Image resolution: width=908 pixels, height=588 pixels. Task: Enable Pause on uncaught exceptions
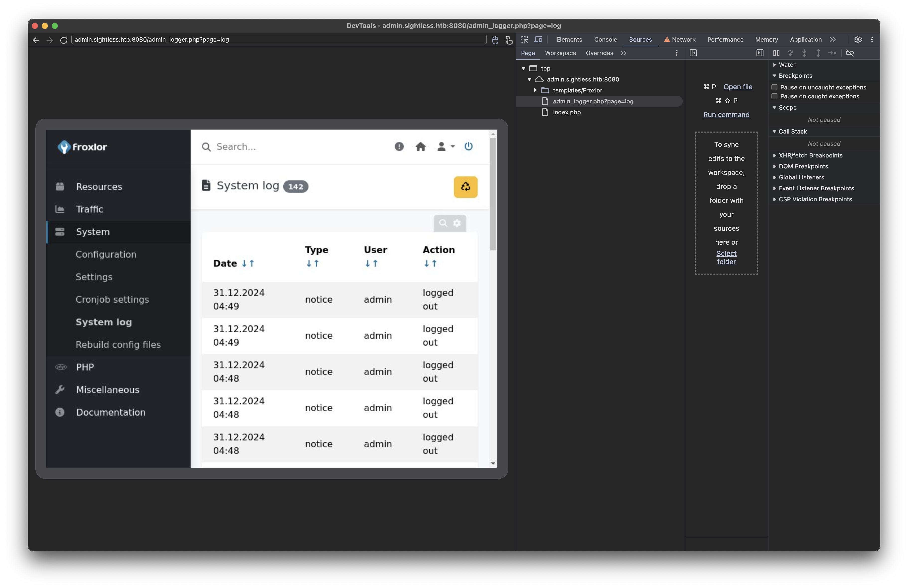tap(774, 87)
